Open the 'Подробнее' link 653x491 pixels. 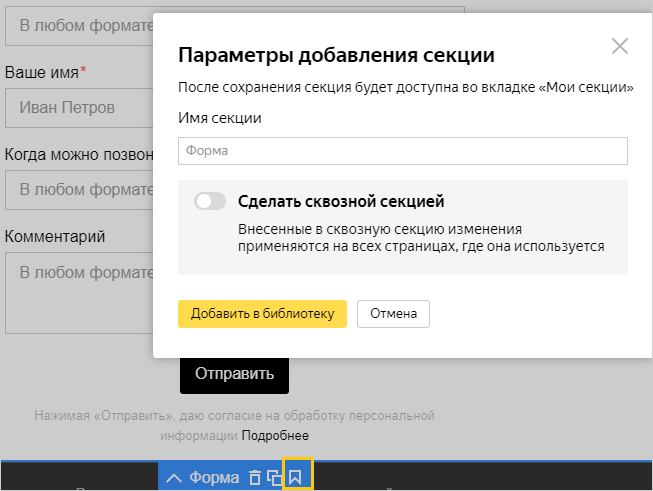pyautogui.click(x=275, y=435)
